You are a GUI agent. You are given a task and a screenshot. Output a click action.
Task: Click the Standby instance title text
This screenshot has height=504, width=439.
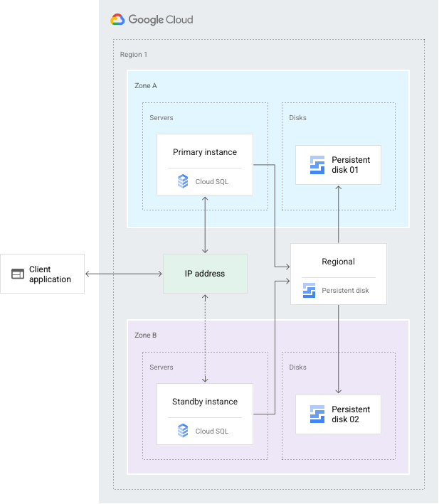point(205,402)
